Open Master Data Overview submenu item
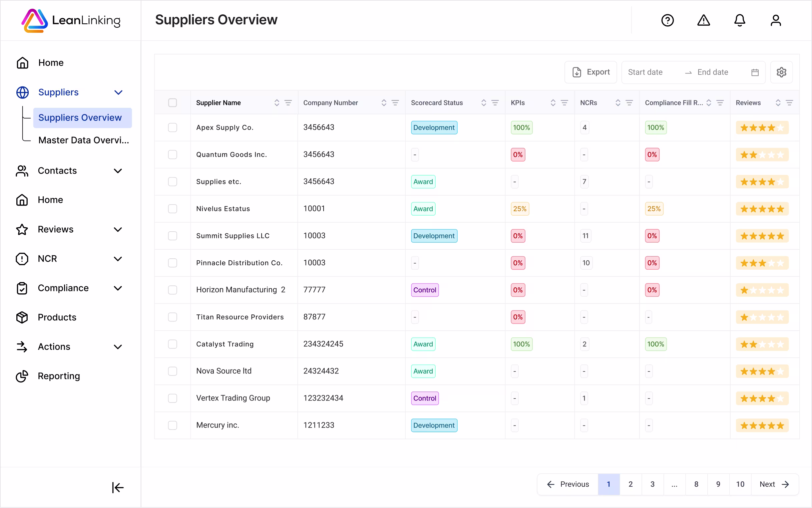This screenshot has width=812, height=508. [x=83, y=140]
